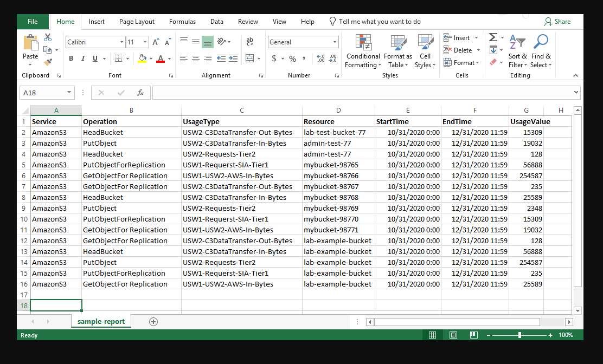Click the Paste clipboard icon
The image size is (603, 364).
[30, 43]
